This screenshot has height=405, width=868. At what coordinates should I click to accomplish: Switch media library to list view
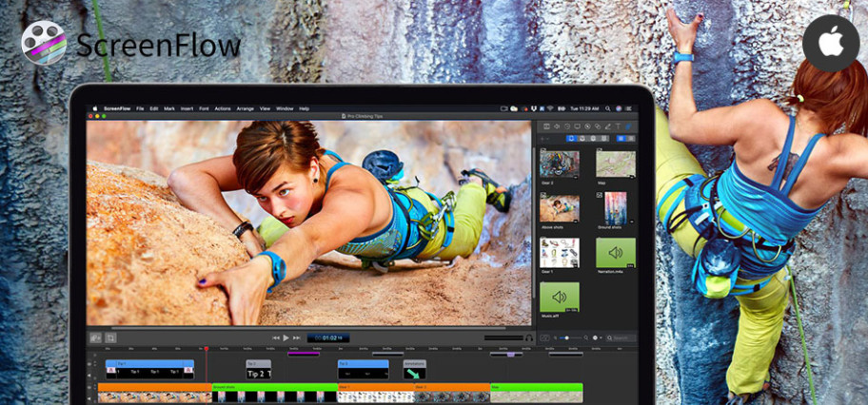[630, 139]
